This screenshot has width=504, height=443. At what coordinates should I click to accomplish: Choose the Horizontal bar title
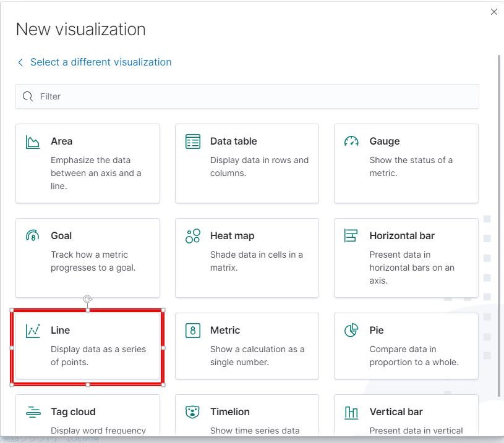point(402,235)
